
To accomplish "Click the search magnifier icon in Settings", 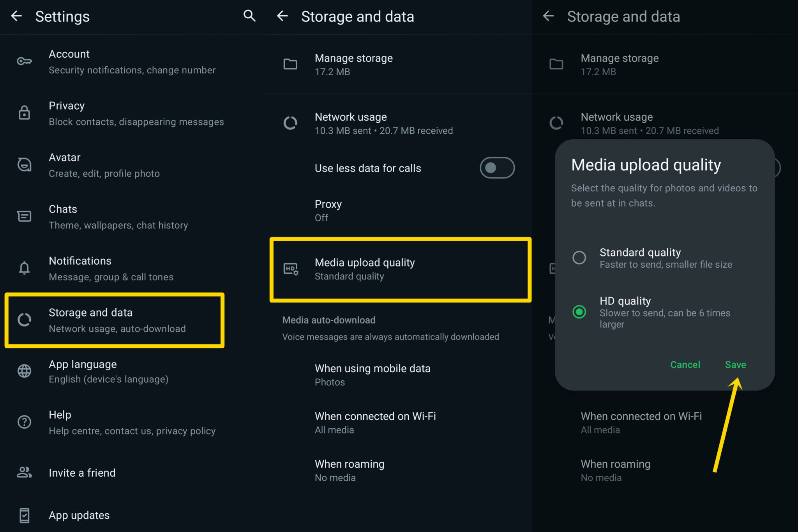I will click(x=249, y=16).
